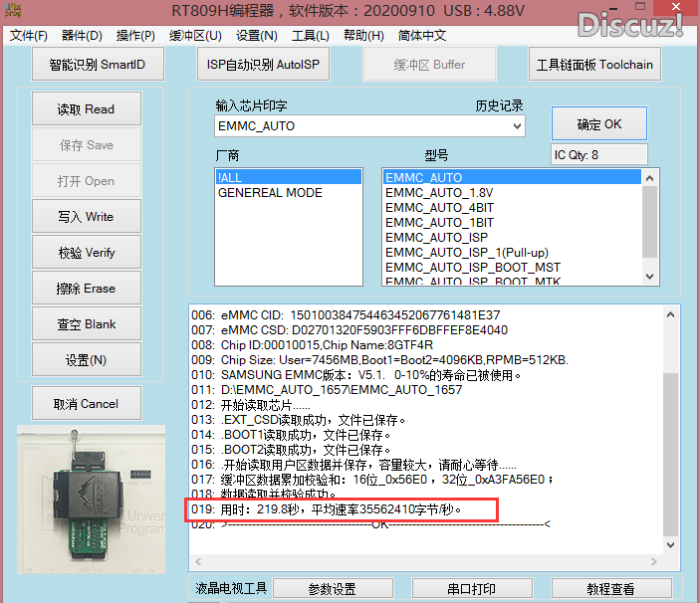Viewport: 700px width, 603px height.
Task: Click the 擦除 Erase button
Action: click(x=87, y=289)
